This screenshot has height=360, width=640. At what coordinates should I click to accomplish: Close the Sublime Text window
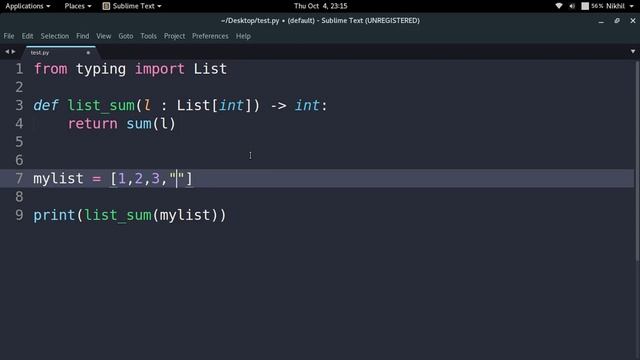pos(633,21)
